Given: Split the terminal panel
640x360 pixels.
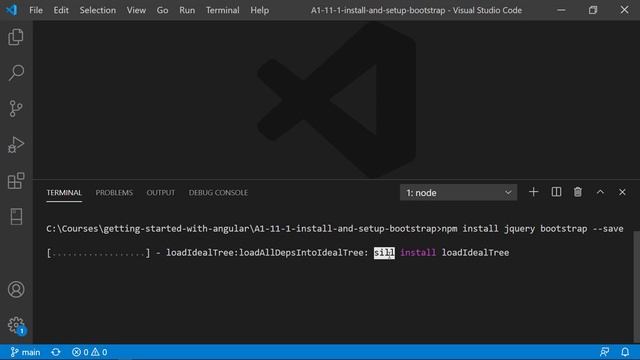Looking at the screenshot, I should (x=556, y=192).
